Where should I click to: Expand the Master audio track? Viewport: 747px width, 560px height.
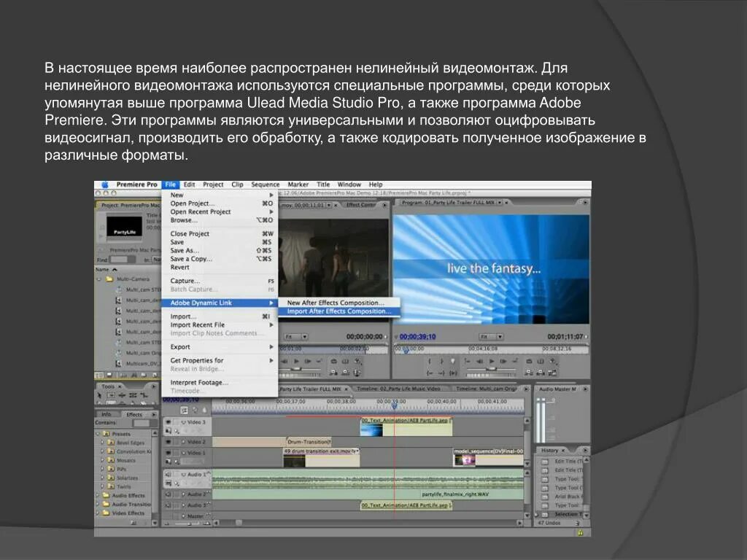tap(183, 516)
